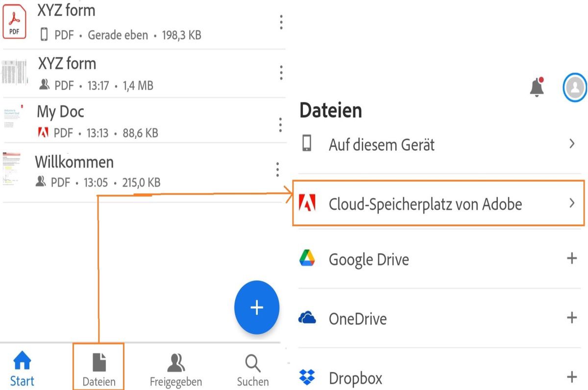The height and width of the screenshot is (390, 588).
Task: Click the Adobe logo beside Cloud-Speicherplatz
Action: 307,203
